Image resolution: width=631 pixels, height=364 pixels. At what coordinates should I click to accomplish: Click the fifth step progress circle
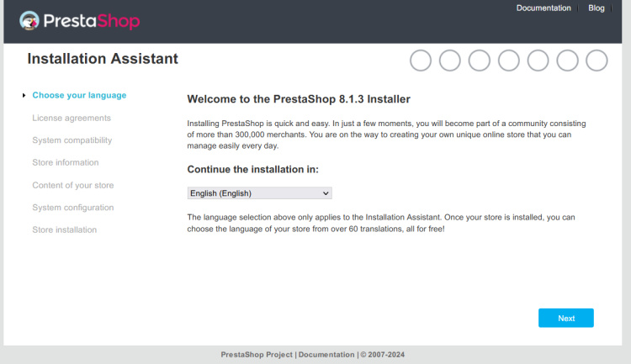click(x=538, y=61)
